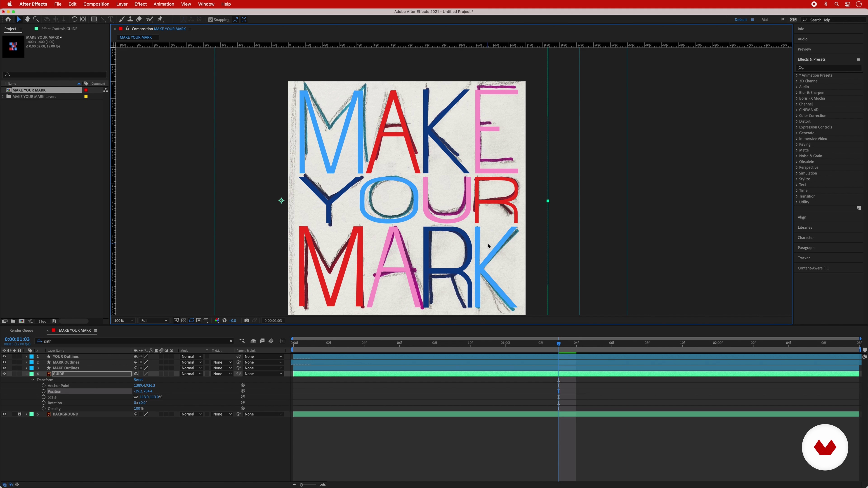Enable motion blur for all layers
The image size is (868, 488).
(x=271, y=341)
